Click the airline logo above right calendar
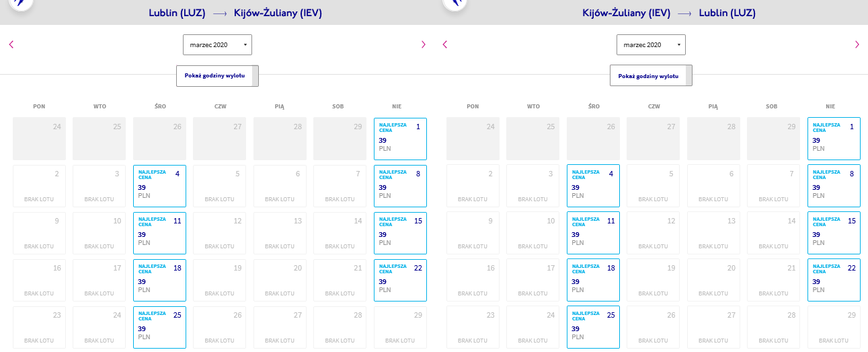Viewport: 868px width, 352px height. click(455, 3)
